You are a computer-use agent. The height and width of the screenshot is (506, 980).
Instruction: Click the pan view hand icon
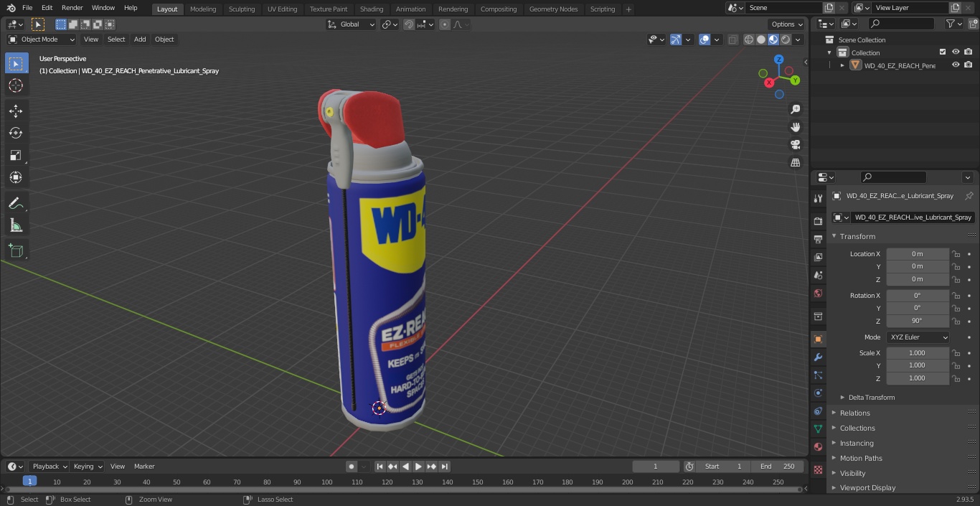tap(795, 127)
